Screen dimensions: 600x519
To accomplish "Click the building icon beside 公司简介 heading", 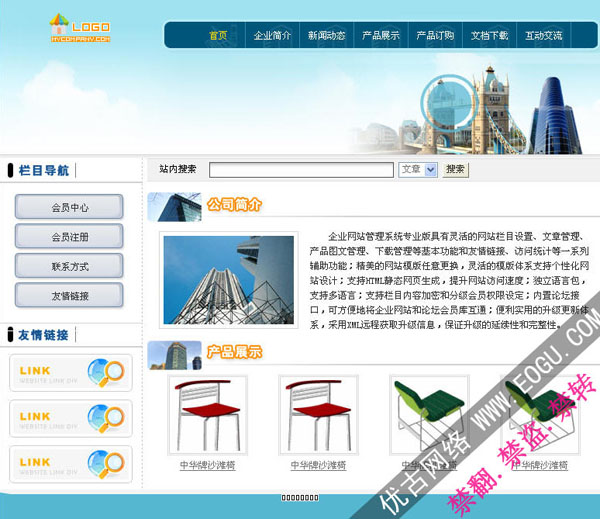I will tap(173, 206).
